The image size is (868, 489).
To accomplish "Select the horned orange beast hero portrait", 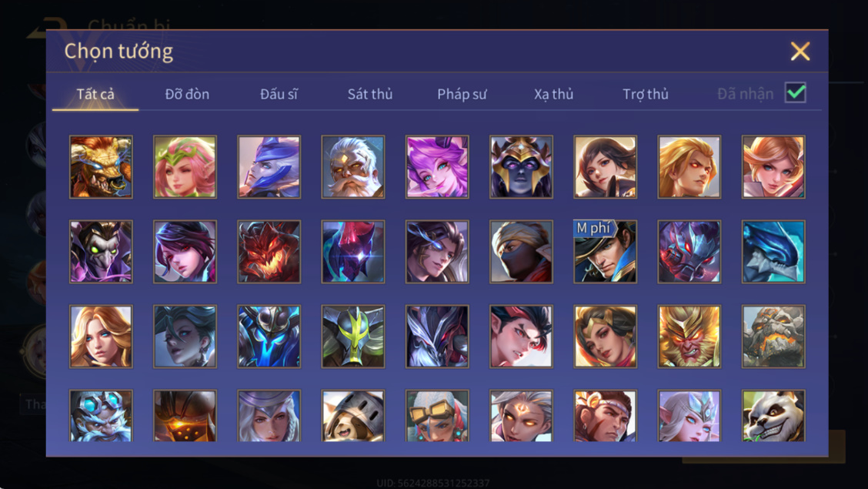I will click(101, 166).
